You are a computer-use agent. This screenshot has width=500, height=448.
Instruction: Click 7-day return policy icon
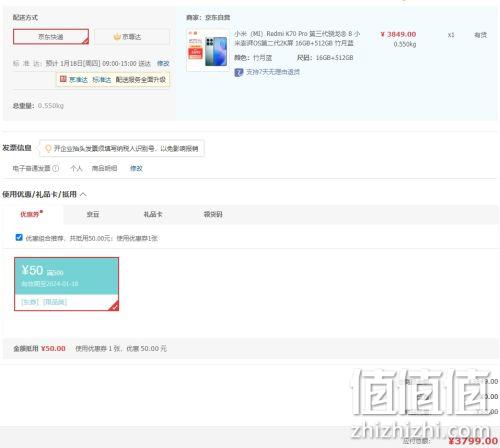coord(239,72)
